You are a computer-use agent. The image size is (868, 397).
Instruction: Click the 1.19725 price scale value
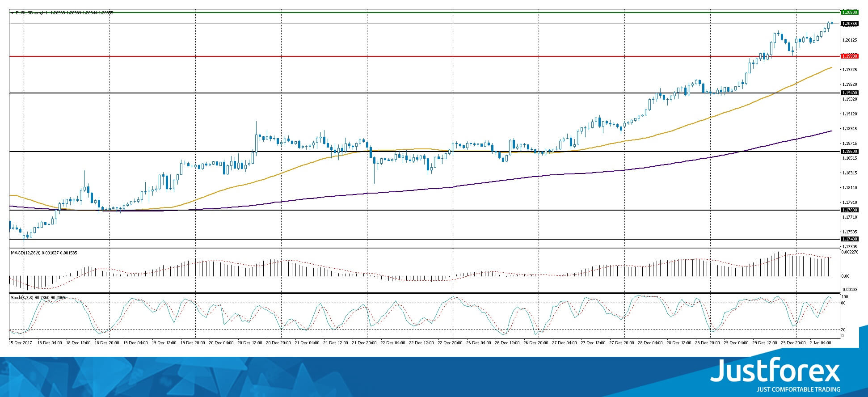pyautogui.click(x=850, y=70)
